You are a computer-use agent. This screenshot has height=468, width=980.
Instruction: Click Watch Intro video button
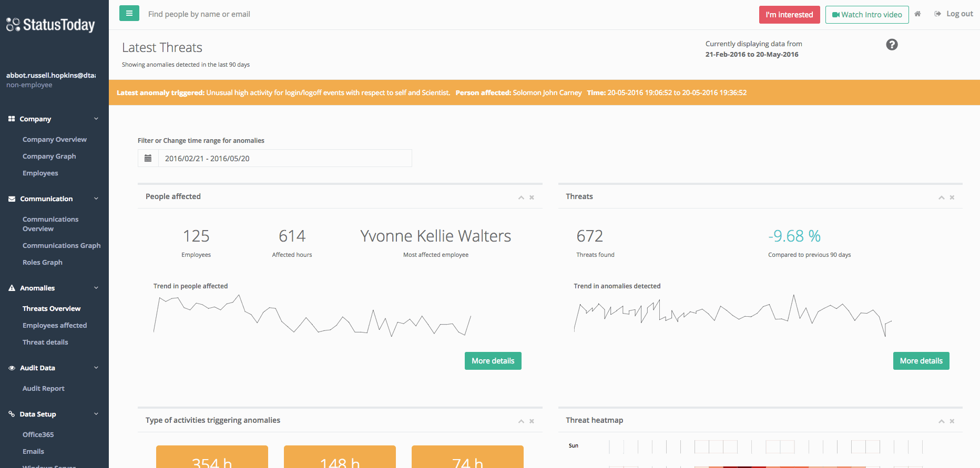867,15
